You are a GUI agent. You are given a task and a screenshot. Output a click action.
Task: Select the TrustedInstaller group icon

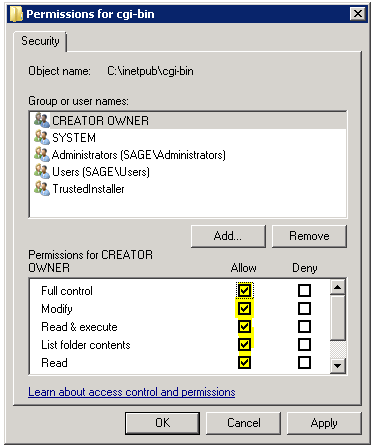point(42,188)
